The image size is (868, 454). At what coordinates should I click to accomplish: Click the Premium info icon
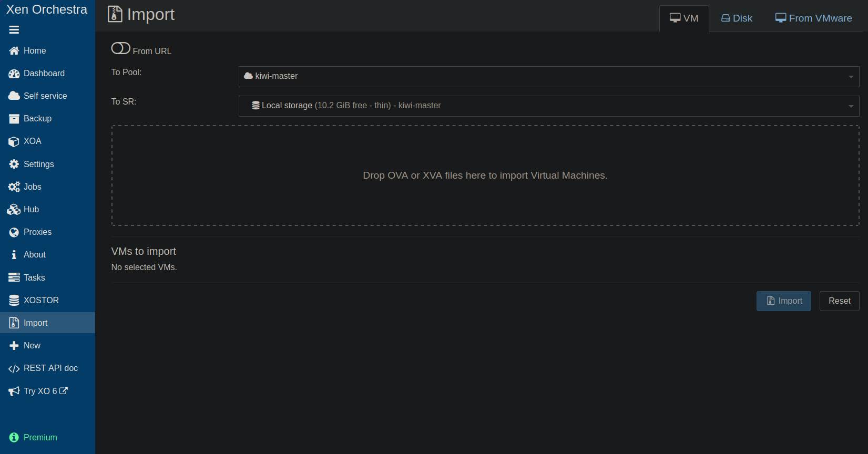point(14,437)
